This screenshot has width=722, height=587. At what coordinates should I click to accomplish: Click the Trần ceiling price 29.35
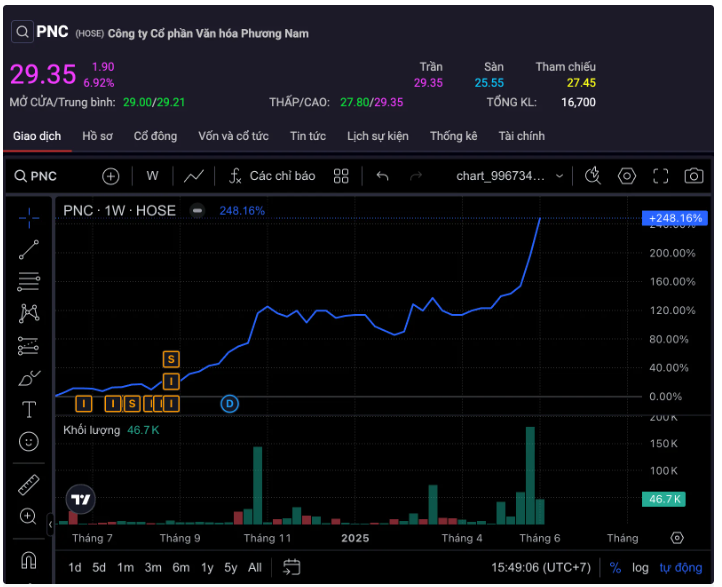coord(428,83)
